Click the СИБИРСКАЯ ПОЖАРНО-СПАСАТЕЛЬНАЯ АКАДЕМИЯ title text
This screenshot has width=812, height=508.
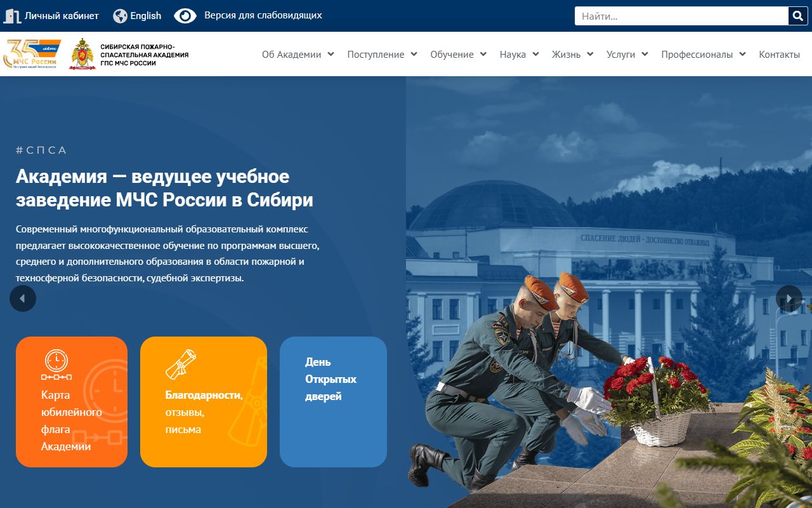click(144, 55)
